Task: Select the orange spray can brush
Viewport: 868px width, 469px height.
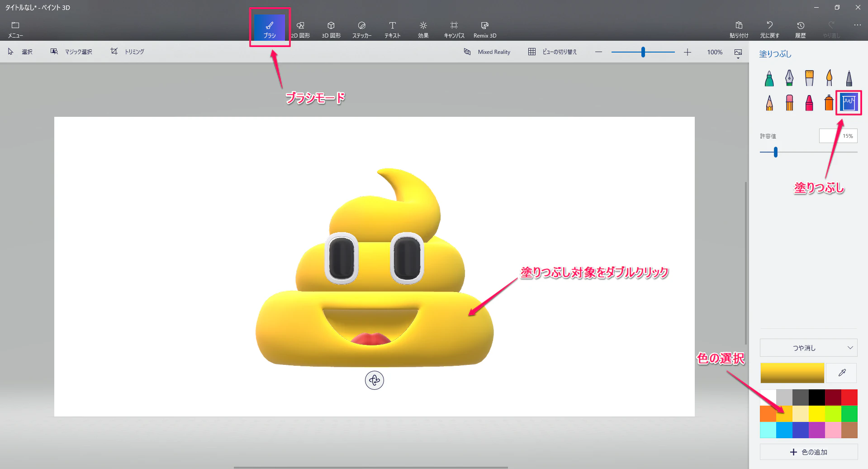Action: click(829, 103)
